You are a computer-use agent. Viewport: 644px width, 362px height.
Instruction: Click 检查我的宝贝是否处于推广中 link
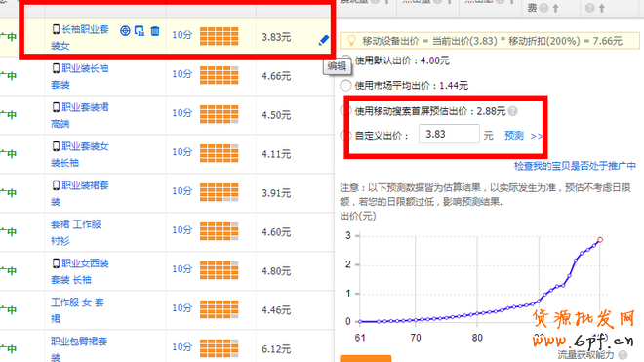(x=575, y=166)
